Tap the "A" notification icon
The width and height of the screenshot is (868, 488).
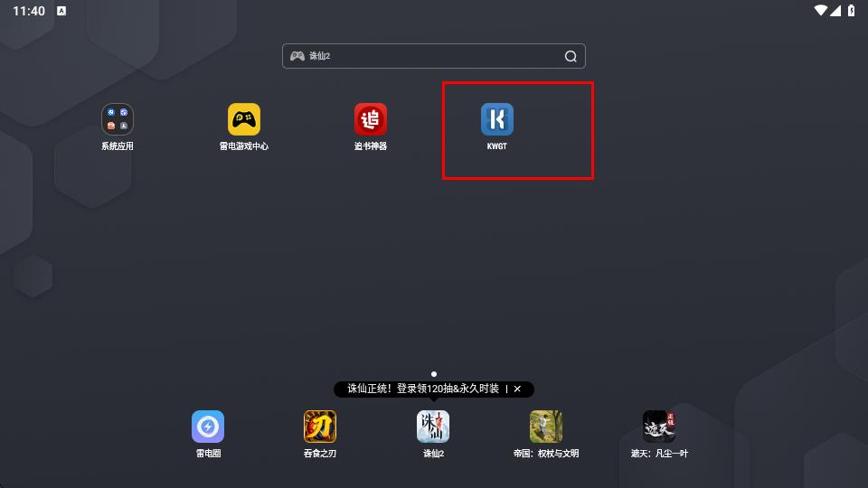coord(61,11)
